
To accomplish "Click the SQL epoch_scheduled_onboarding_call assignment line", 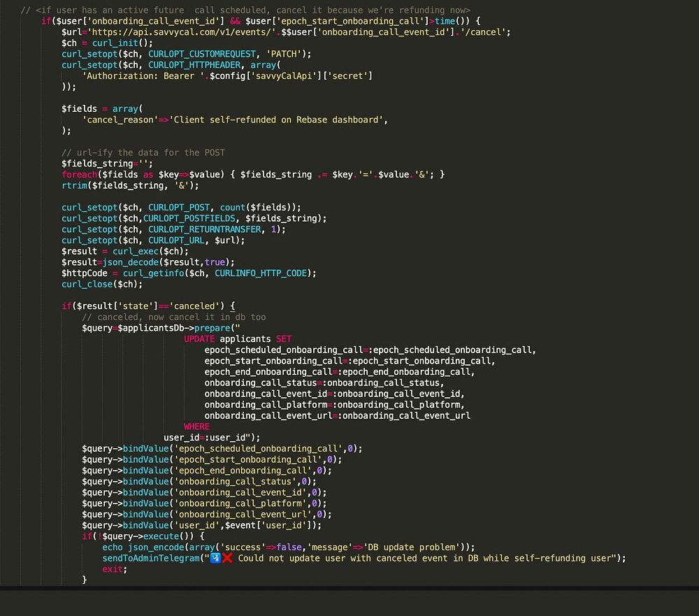I will coord(370,350).
